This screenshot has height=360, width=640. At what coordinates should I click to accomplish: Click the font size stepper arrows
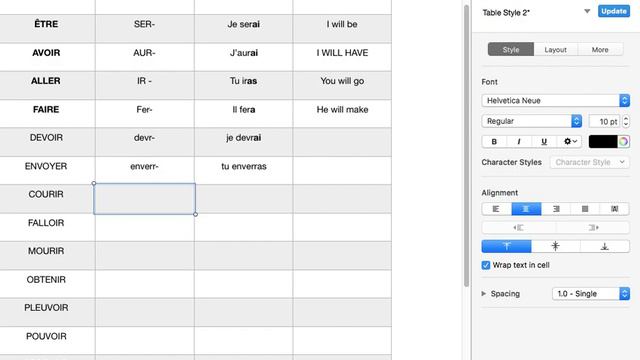click(x=625, y=121)
